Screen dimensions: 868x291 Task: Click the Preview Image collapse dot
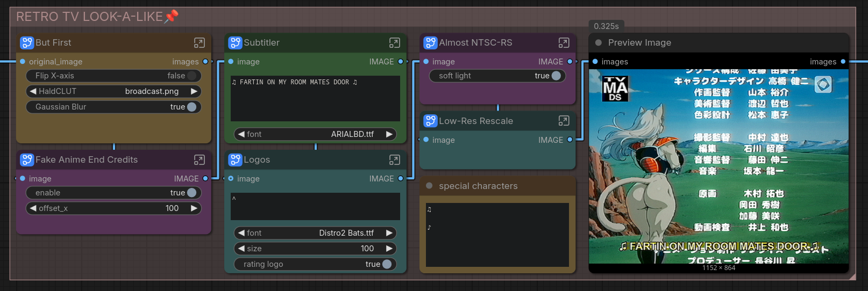598,43
